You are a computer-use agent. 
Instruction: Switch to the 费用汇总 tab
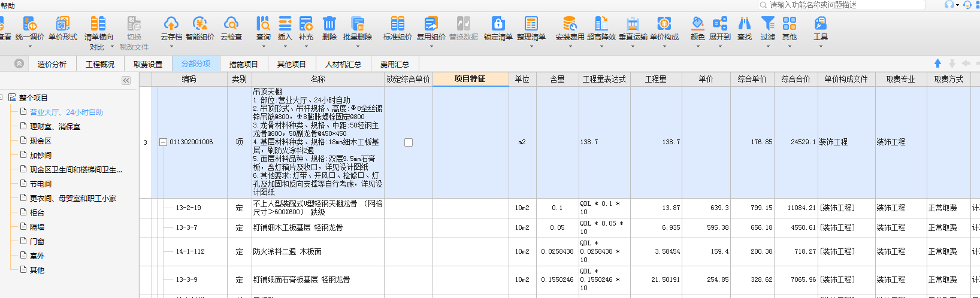(395, 64)
